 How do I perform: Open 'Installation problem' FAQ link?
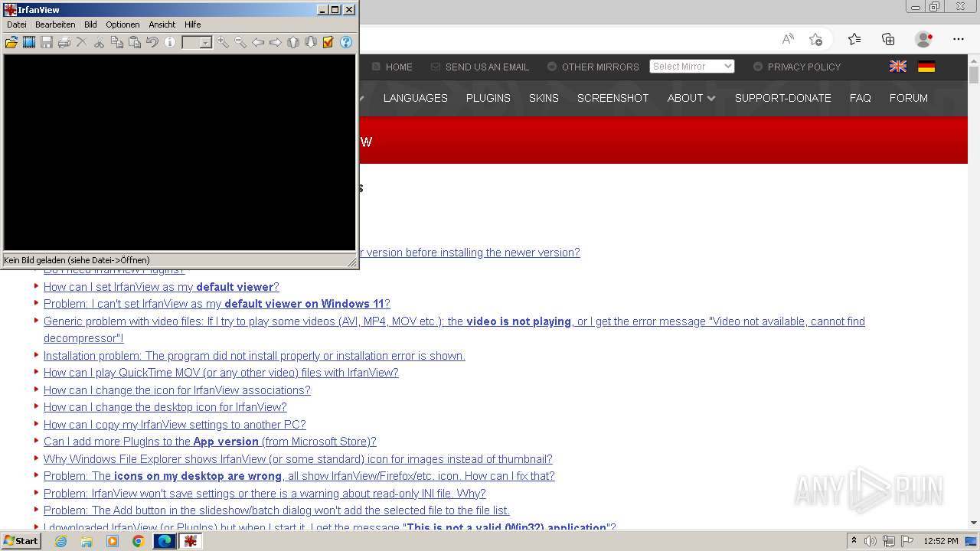click(254, 356)
